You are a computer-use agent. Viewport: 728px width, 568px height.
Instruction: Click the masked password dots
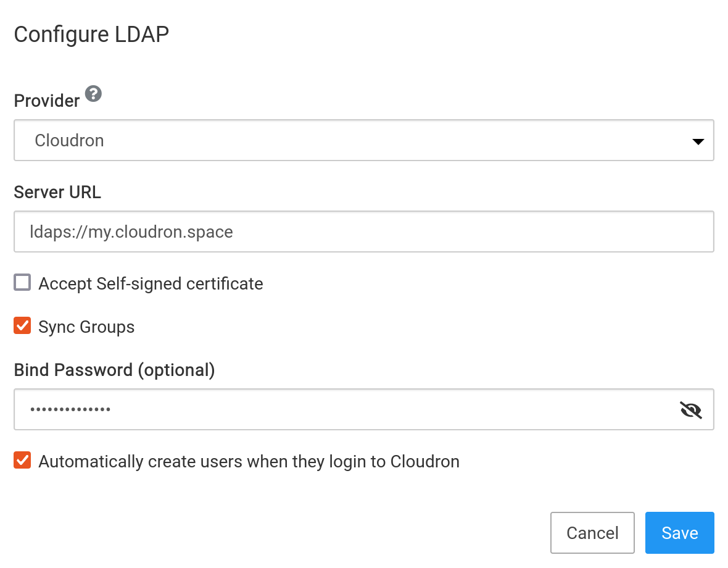71,409
